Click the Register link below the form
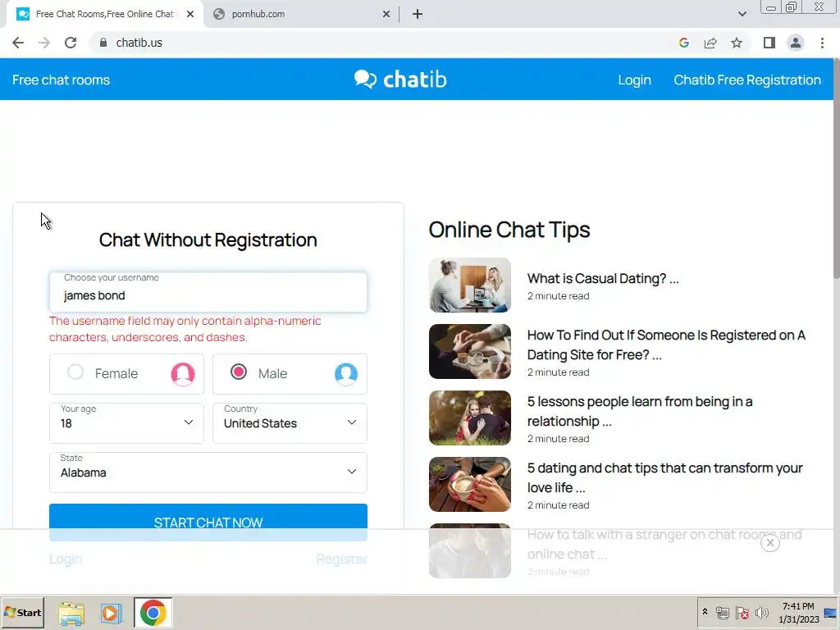Image resolution: width=840 pixels, height=630 pixels. tap(342, 559)
